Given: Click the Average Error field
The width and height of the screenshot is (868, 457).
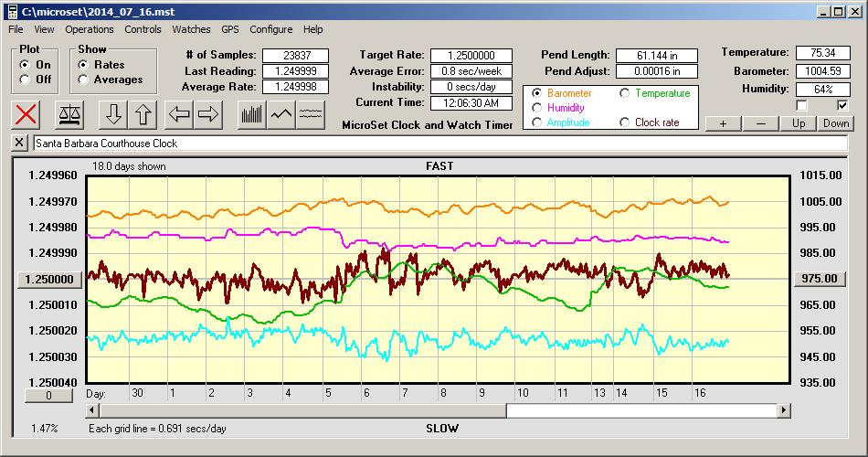Looking at the screenshot, I should point(471,71).
